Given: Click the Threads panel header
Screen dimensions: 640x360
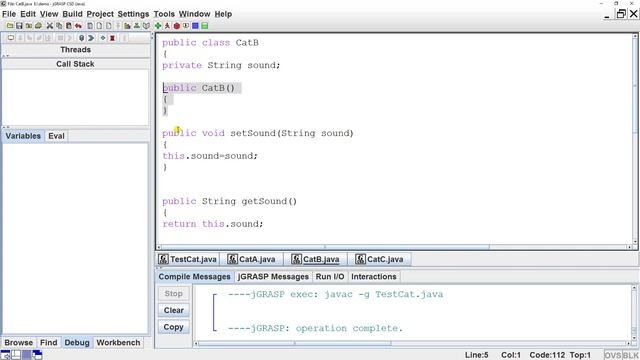Looking at the screenshot, I should 76,50.
